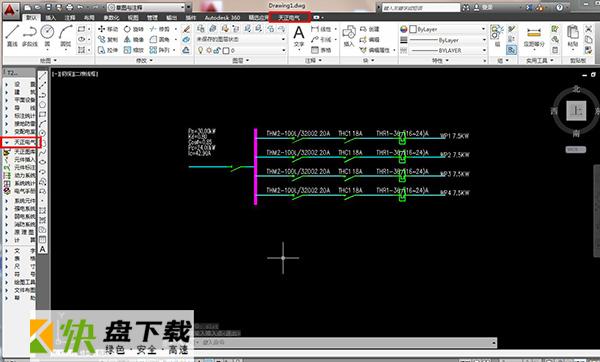This screenshot has width=600, height=362.
Task: Select the Polyline (多段线) tool
Action: point(29,36)
